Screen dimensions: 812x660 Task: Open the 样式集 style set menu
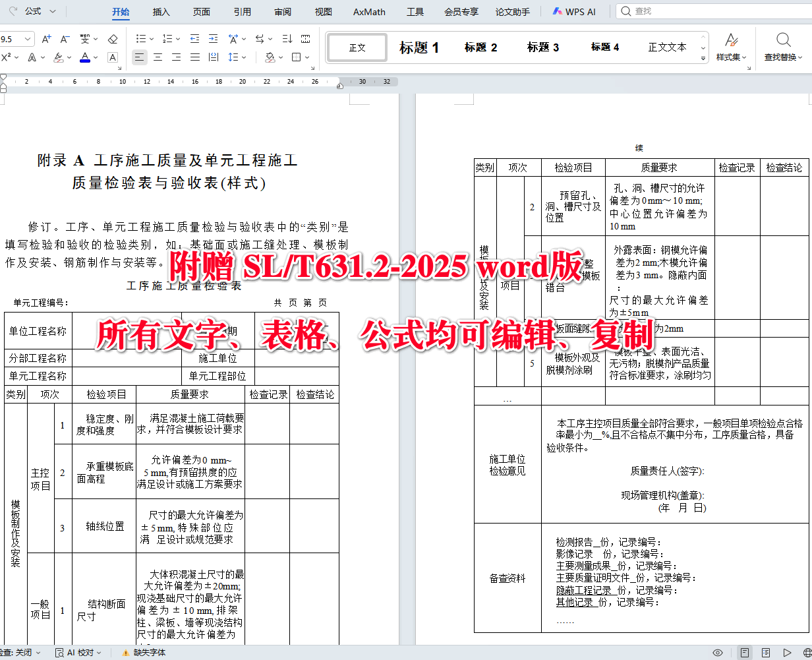(732, 47)
